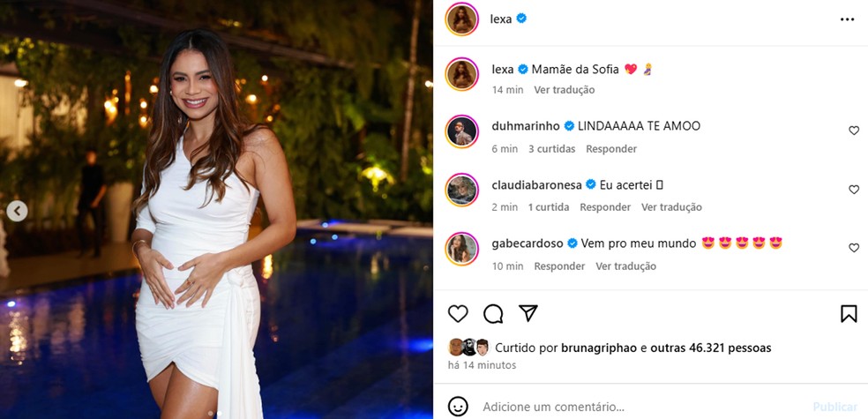The height and width of the screenshot is (419, 868).
Task: Open duhmarinho's profile avatar
Action: pos(461,131)
